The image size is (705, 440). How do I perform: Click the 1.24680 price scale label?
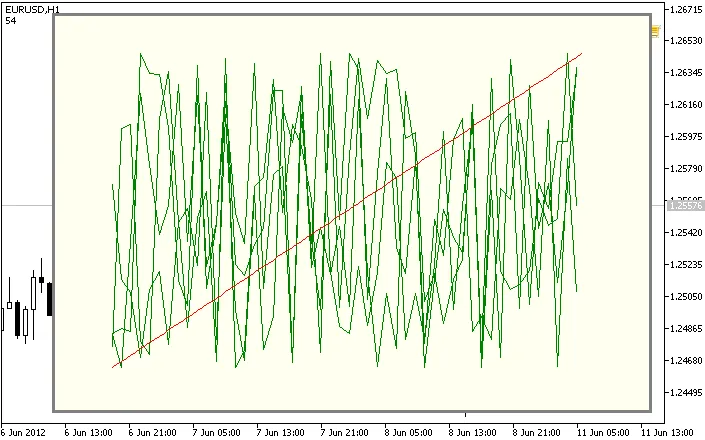pyautogui.click(x=686, y=360)
